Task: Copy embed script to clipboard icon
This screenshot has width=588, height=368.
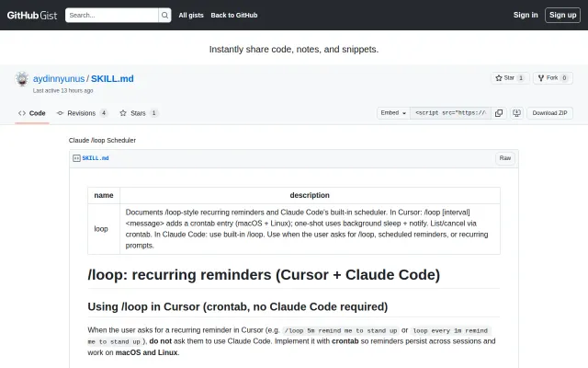Action: [499, 113]
